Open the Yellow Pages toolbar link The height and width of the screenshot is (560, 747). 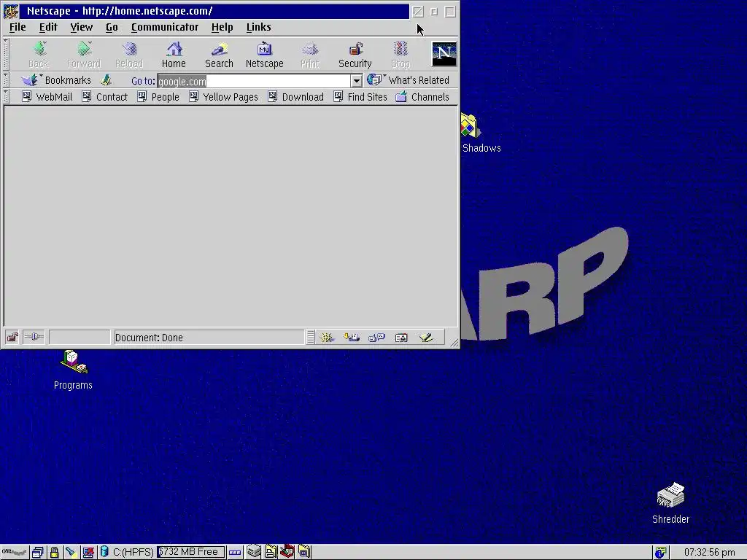(223, 97)
